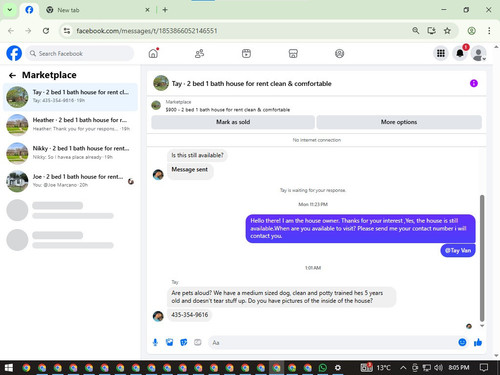Open Windows Start menu

pyautogui.click(x=8, y=368)
